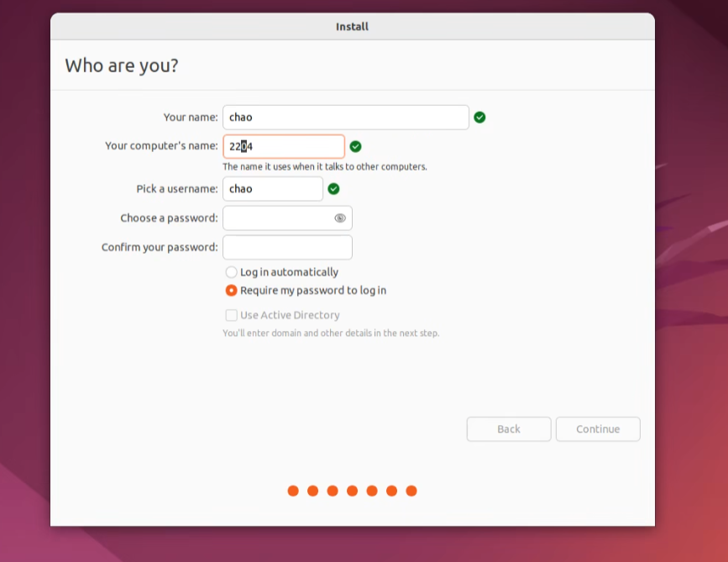This screenshot has height=562, width=728.
Task: Click the Confirm your password label
Action: (x=160, y=248)
